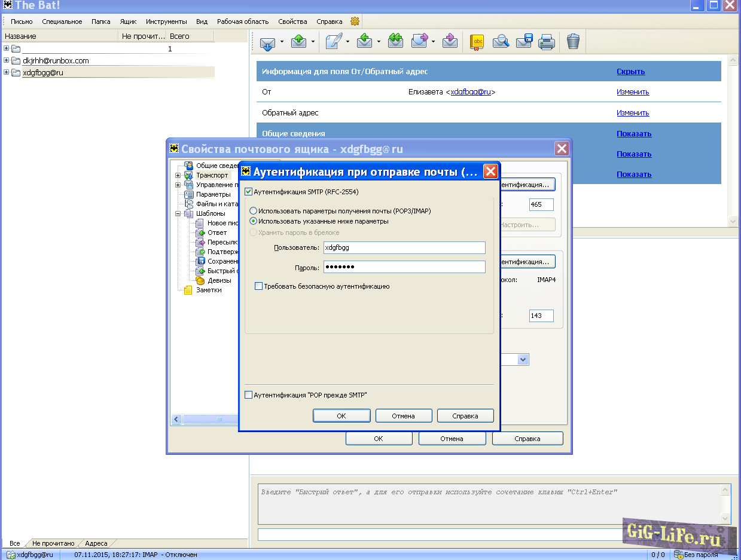Click the print message printer icon

(547, 42)
